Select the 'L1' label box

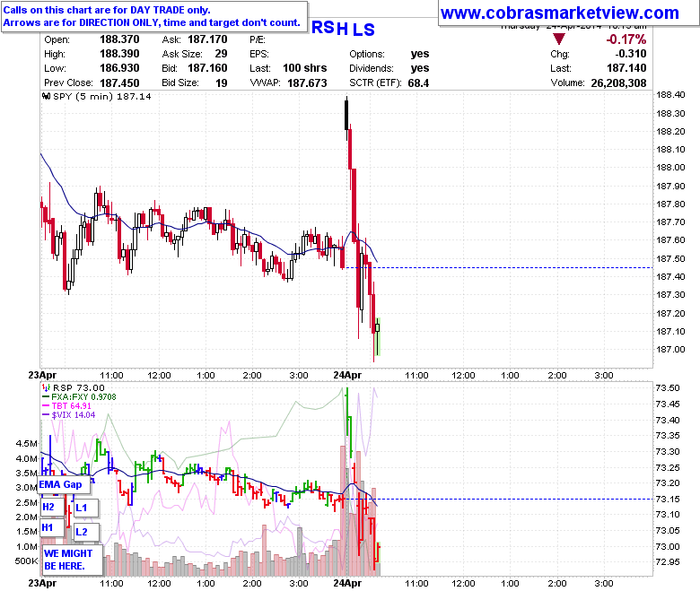86,508
